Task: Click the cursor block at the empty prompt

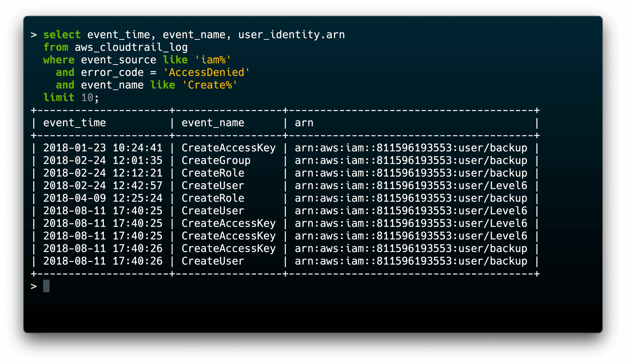Action: [x=46, y=286]
